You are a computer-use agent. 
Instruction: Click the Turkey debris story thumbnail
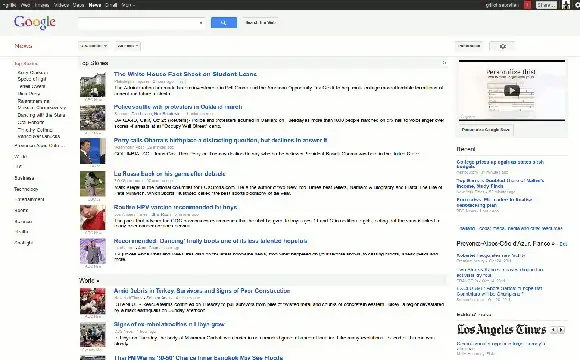tap(92, 301)
